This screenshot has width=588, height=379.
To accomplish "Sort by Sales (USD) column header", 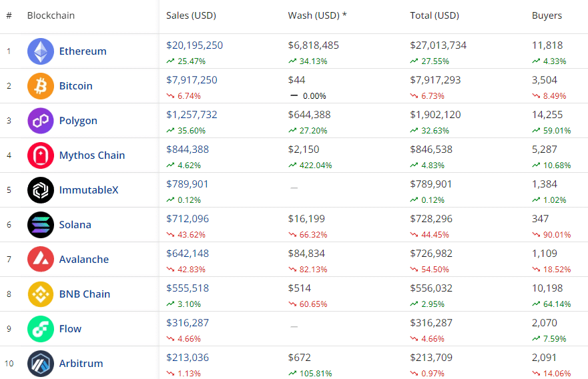I will pos(191,15).
